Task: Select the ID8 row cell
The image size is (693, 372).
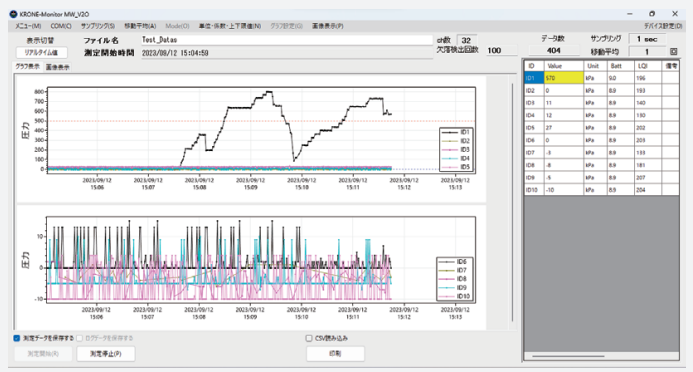Action: [x=534, y=165]
